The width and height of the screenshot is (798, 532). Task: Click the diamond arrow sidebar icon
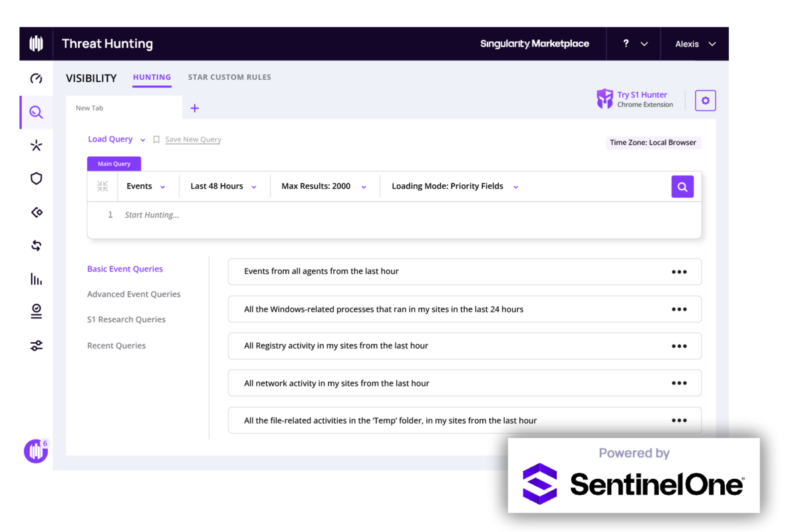point(36,212)
